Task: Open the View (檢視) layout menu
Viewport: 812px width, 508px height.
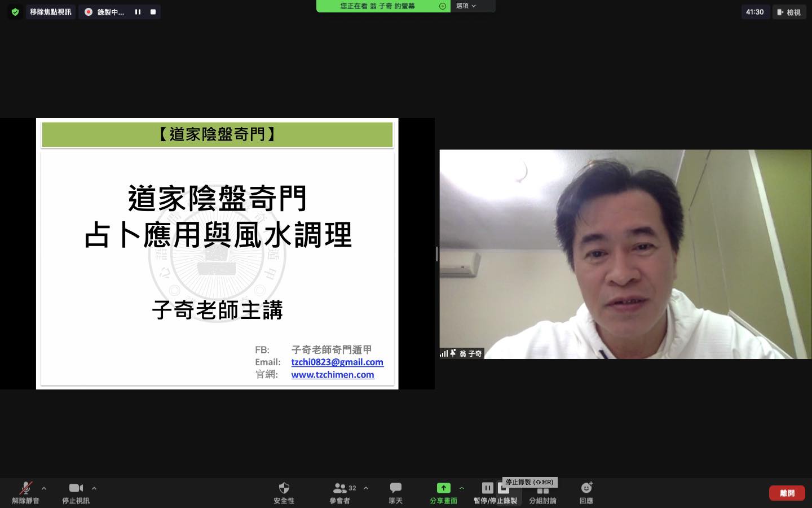Action: pos(789,12)
